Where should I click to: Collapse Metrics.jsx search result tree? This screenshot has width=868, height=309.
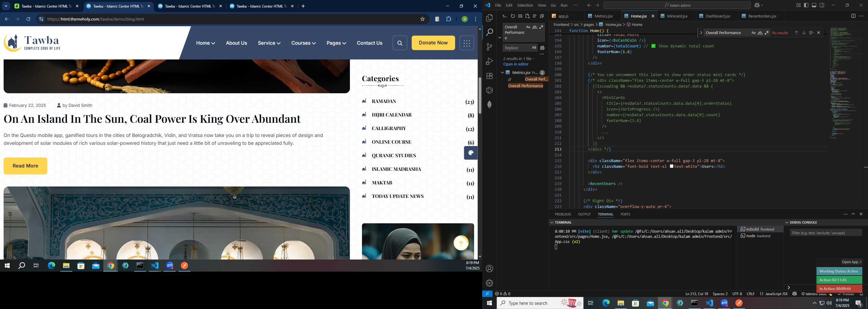[x=502, y=72]
